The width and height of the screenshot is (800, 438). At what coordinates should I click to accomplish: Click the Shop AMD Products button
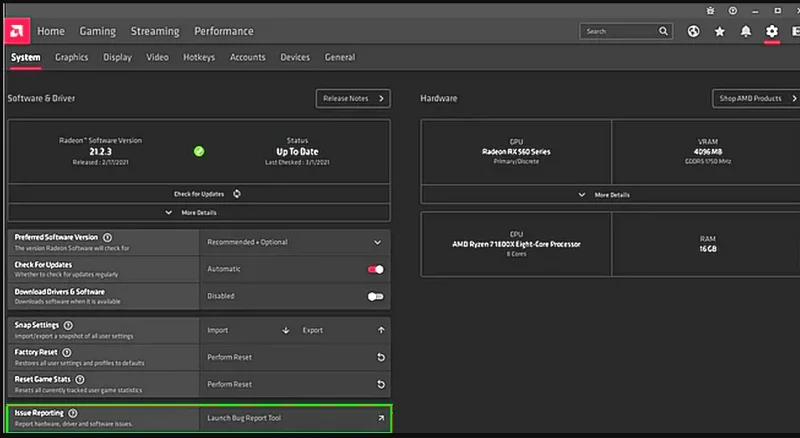[x=756, y=99]
